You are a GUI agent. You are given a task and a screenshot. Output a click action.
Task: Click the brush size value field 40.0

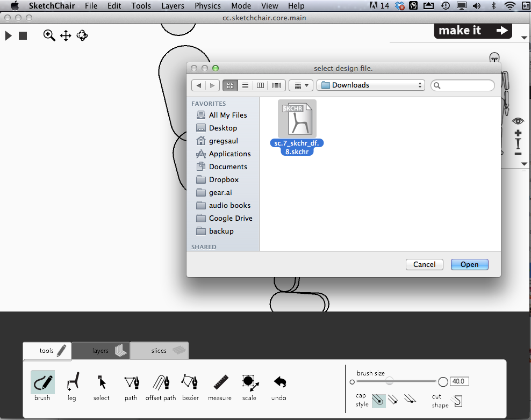(459, 381)
